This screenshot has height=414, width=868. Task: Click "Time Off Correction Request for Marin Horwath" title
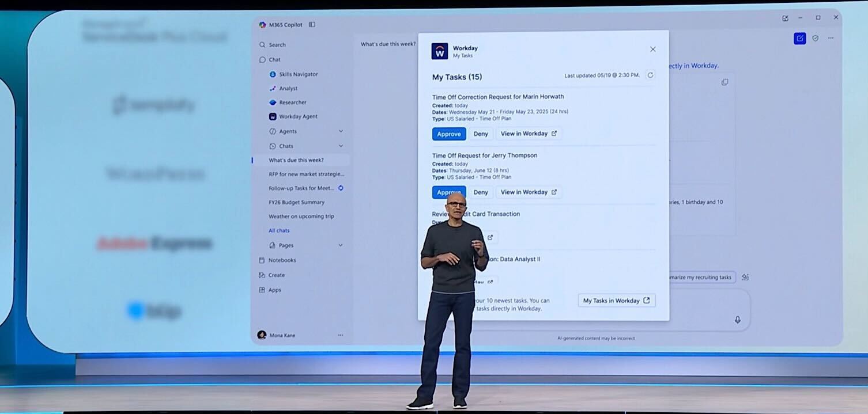[x=498, y=97]
